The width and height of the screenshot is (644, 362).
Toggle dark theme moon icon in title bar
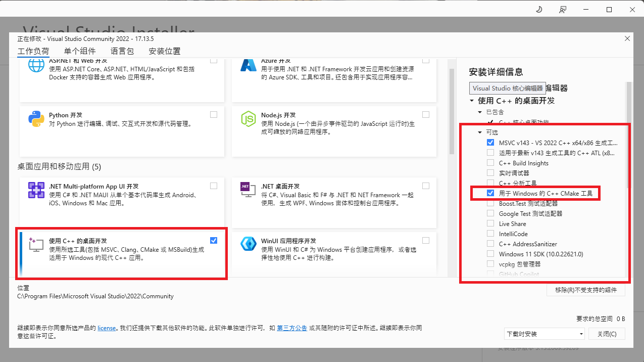(x=538, y=10)
